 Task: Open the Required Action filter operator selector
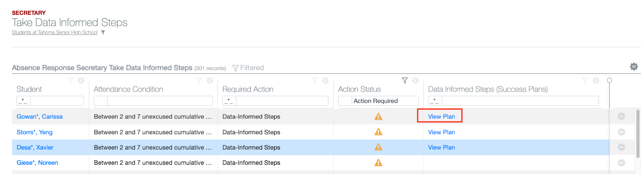click(229, 101)
